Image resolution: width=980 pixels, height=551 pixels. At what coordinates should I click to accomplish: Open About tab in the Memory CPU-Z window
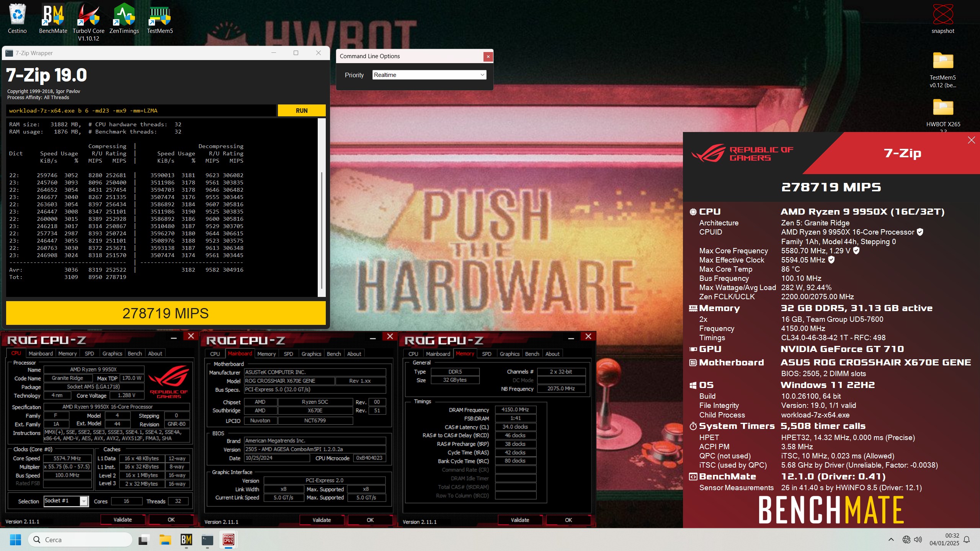coord(552,354)
